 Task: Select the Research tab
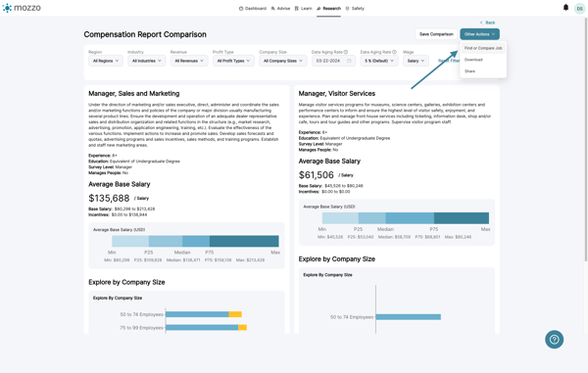329,8
